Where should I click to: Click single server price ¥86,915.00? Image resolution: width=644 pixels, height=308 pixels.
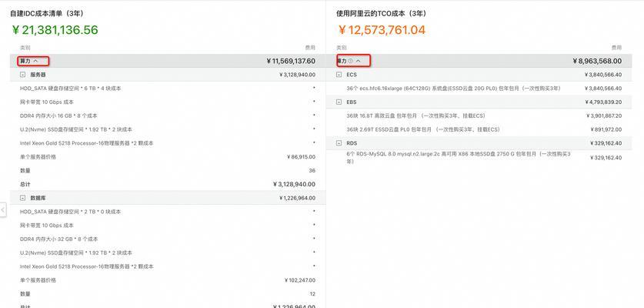coord(301,156)
